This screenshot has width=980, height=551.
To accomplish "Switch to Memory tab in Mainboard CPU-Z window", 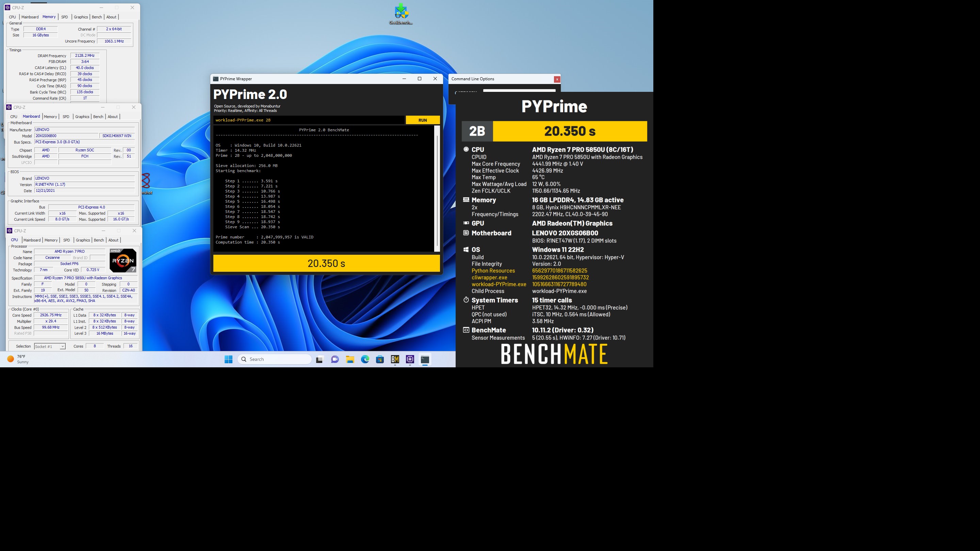I will (x=50, y=117).
